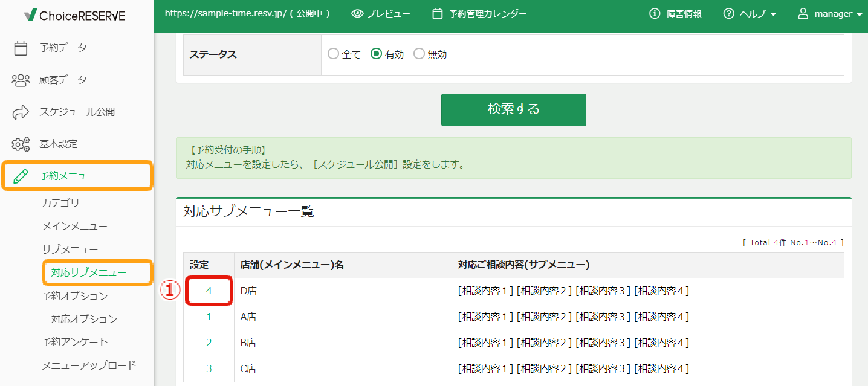Go to the 予約アンケート submenu

(75, 342)
